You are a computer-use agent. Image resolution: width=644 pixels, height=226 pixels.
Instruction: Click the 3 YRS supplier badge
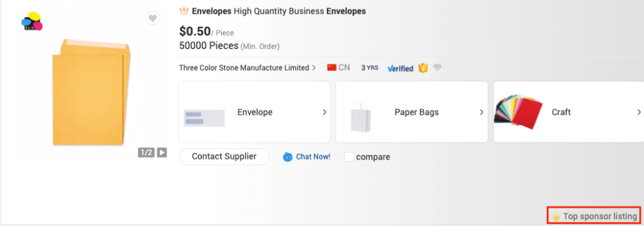pyautogui.click(x=370, y=68)
